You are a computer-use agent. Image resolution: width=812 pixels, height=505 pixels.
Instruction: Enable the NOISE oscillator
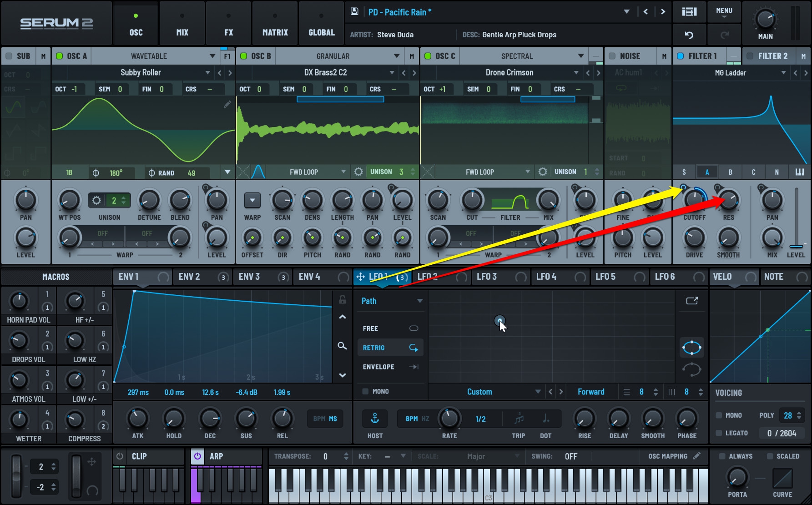(612, 56)
